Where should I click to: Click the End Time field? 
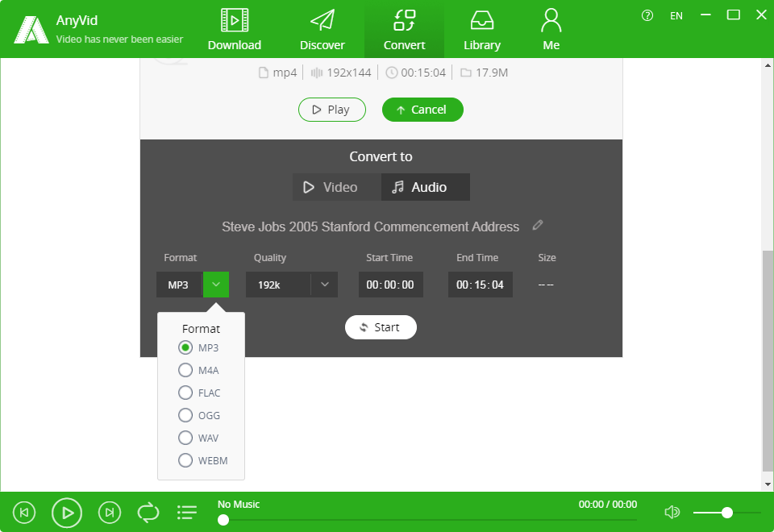click(x=481, y=285)
